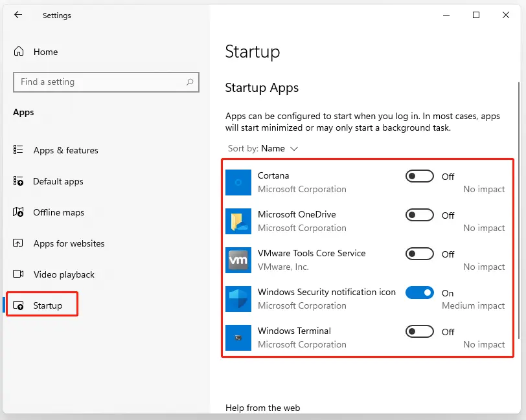
Task: Click the Home icon in the sidebar
Action: pos(18,51)
